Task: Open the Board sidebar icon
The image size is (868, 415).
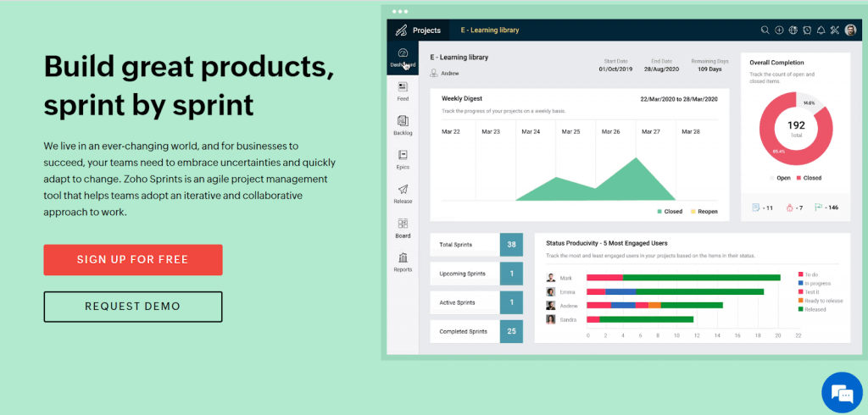Action: [403, 224]
